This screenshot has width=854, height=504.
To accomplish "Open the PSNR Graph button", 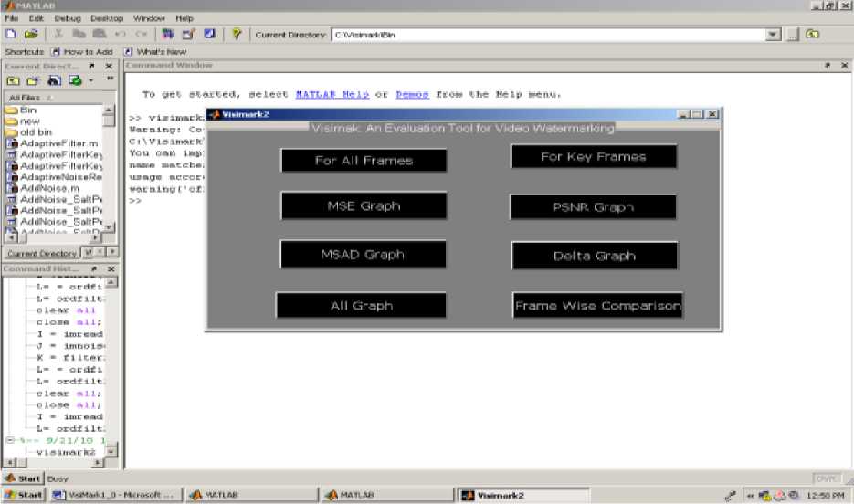I will (x=594, y=207).
